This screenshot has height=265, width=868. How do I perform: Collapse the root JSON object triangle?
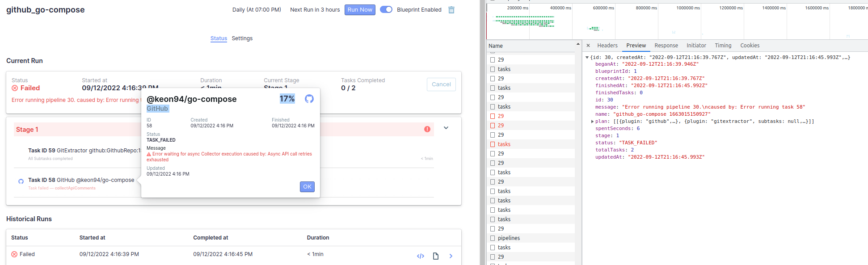point(587,57)
